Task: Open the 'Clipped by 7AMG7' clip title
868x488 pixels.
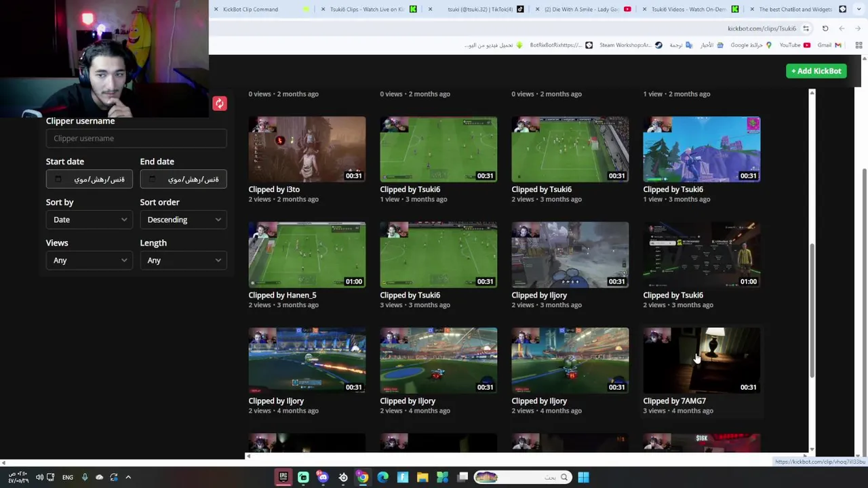Action: coord(674,401)
